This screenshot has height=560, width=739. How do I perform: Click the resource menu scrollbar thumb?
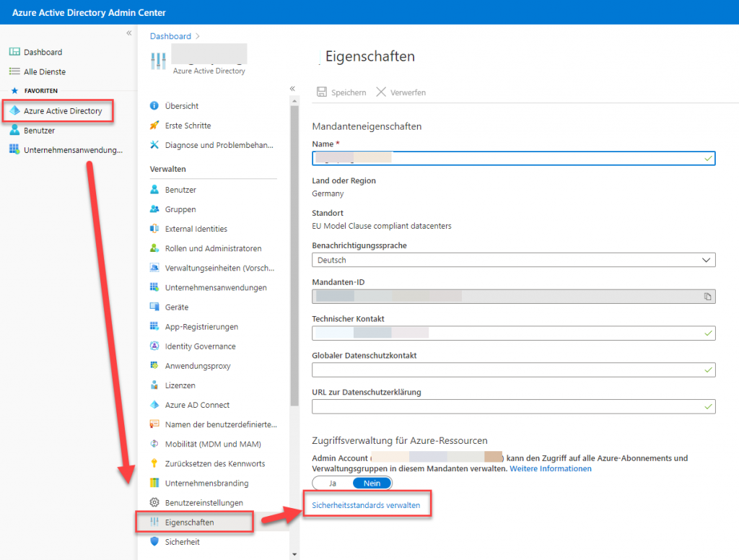click(x=294, y=255)
